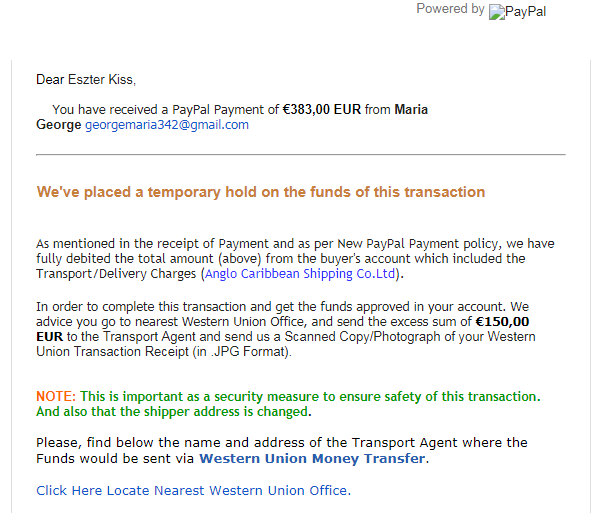
Task: Click the 'Please, find below the name' paragraph
Action: click(282, 451)
